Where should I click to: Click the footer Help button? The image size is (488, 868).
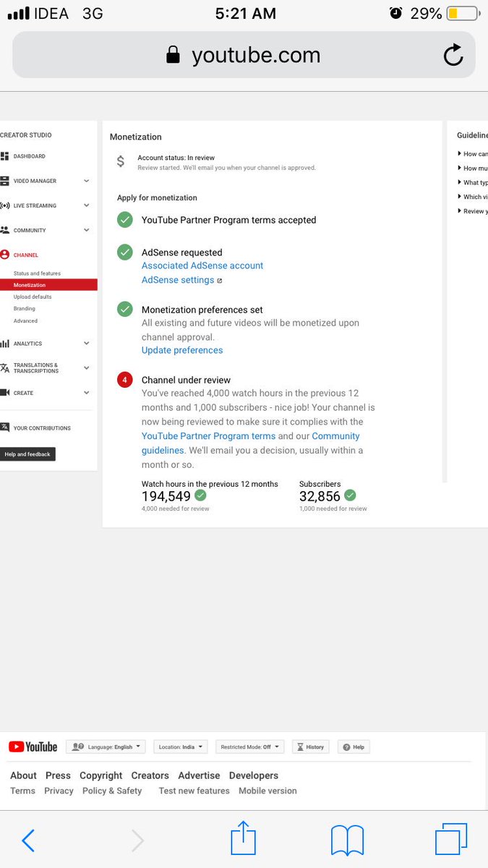[354, 746]
